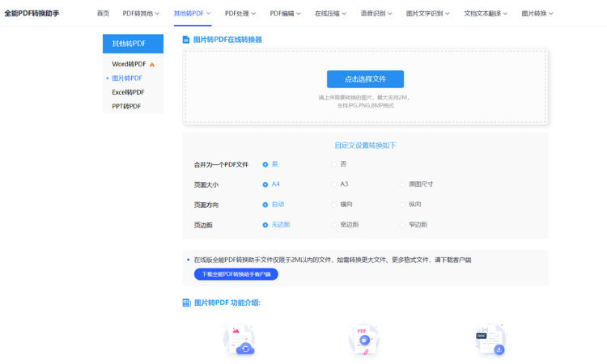Select 否 for merging into one PDF
The image size is (607, 364).
pos(334,164)
